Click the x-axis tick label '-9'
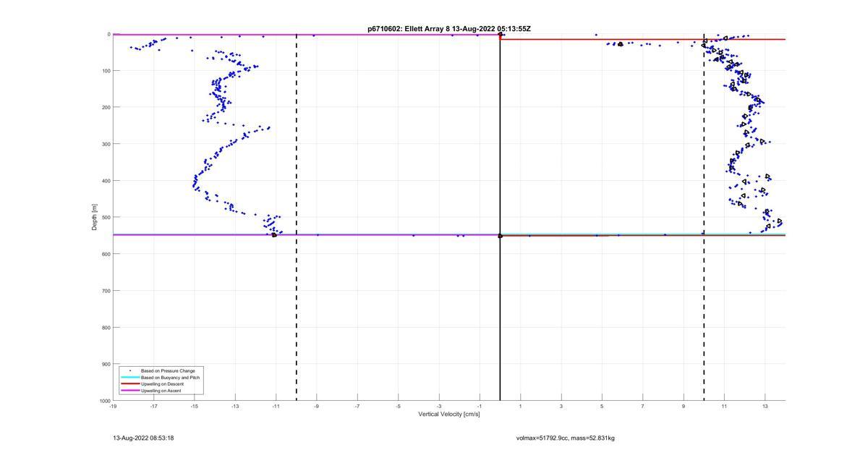This screenshot has height=450, width=868. coord(316,406)
